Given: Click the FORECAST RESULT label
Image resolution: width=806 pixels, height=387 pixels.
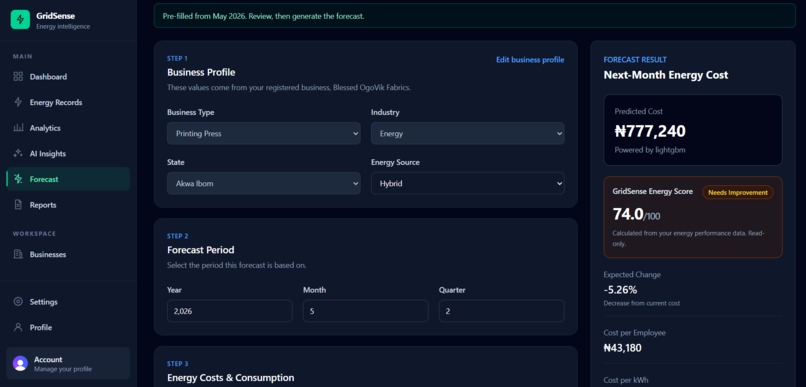Looking at the screenshot, I should click(x=635, y=60).
